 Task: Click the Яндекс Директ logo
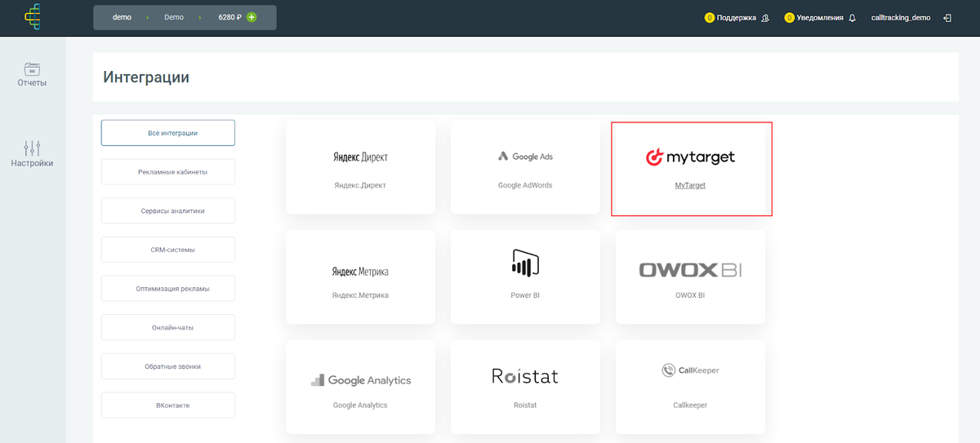point(360,157)
